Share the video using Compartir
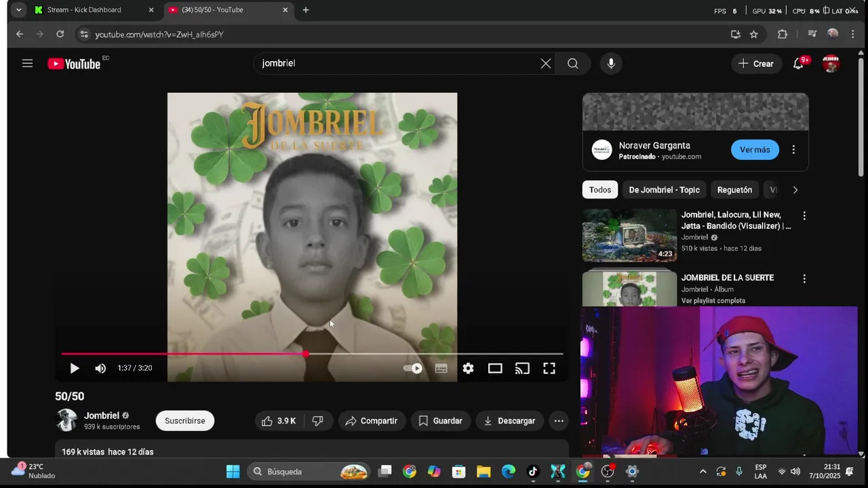Screen dimensions: 868x488 pos(372,421)
